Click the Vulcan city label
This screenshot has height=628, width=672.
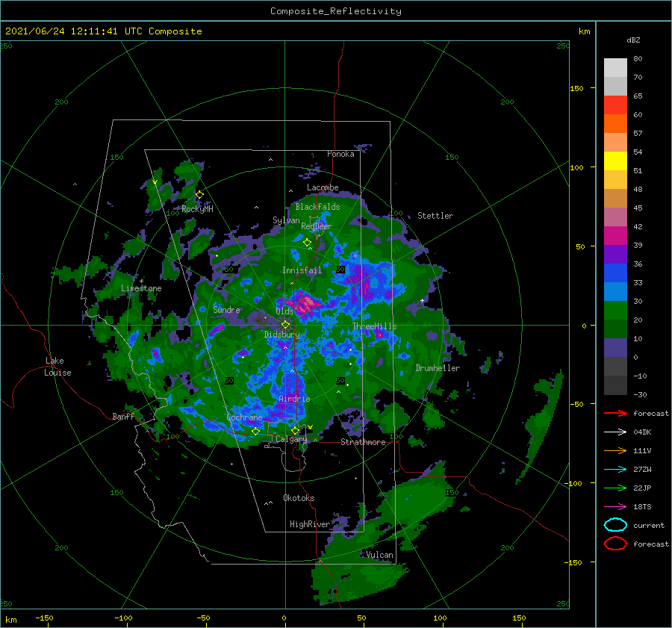pyautogui.click(x=379, y=555)
